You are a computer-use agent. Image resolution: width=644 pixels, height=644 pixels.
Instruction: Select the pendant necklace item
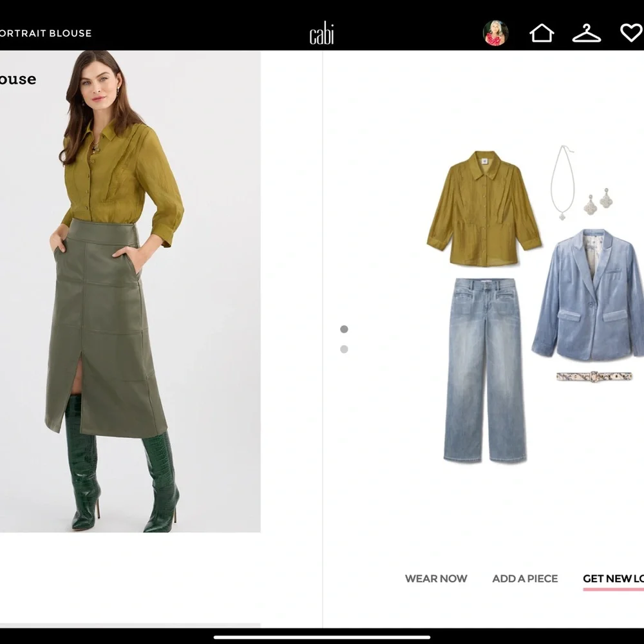[x=562, y=182]
